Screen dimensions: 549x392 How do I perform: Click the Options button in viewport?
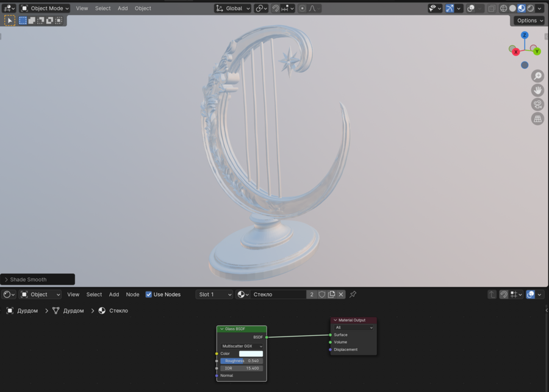click(x=529, y=20)
